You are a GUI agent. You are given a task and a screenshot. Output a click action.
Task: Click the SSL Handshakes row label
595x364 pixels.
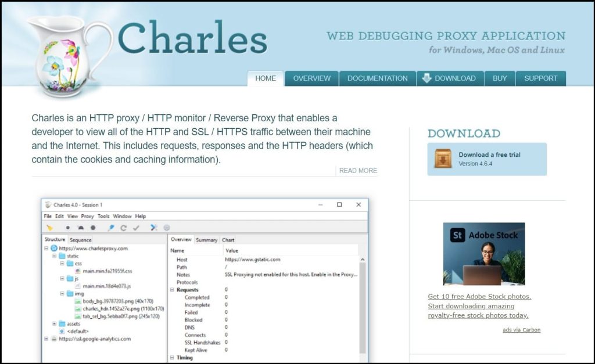(x=202, y=343)
